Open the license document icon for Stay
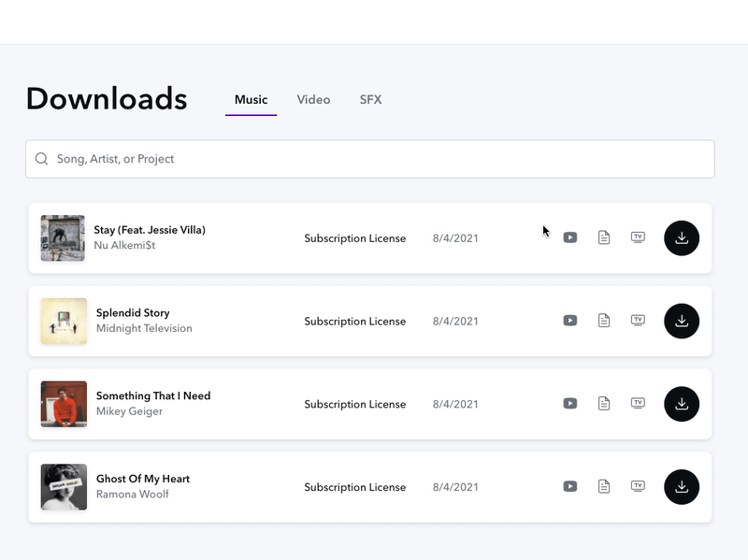The height and width of the screenshot is (560, 748). [x=605, y=237]
